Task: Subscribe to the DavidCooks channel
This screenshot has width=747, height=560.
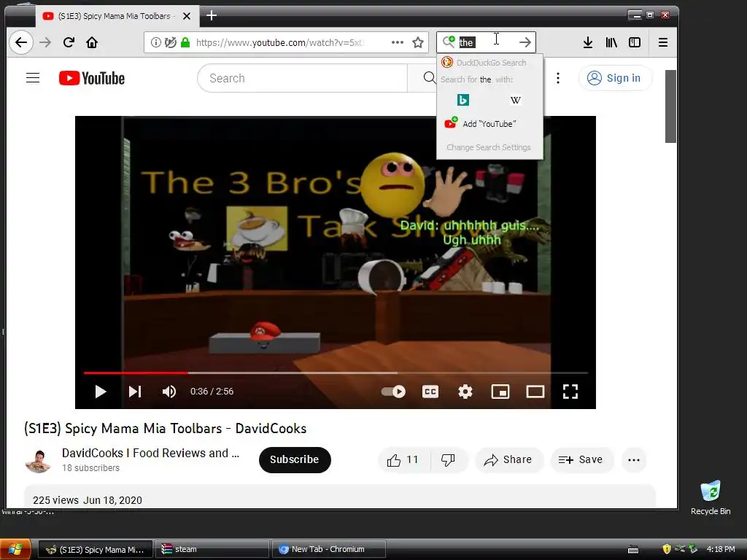Action: (295, 459)
